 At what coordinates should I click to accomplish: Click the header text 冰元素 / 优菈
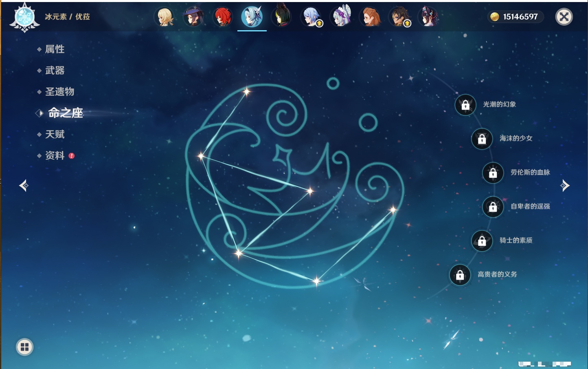point(67,17)
